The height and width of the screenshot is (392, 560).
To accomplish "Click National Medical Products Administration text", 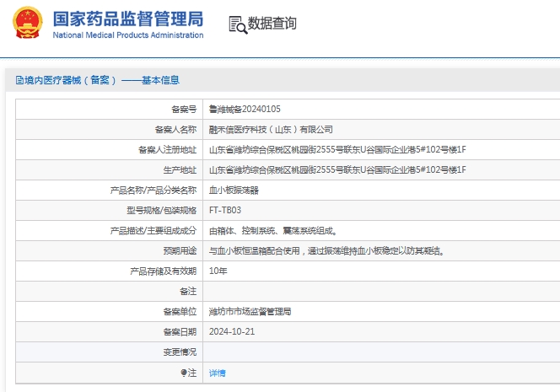I will click(x=128, y=35).
